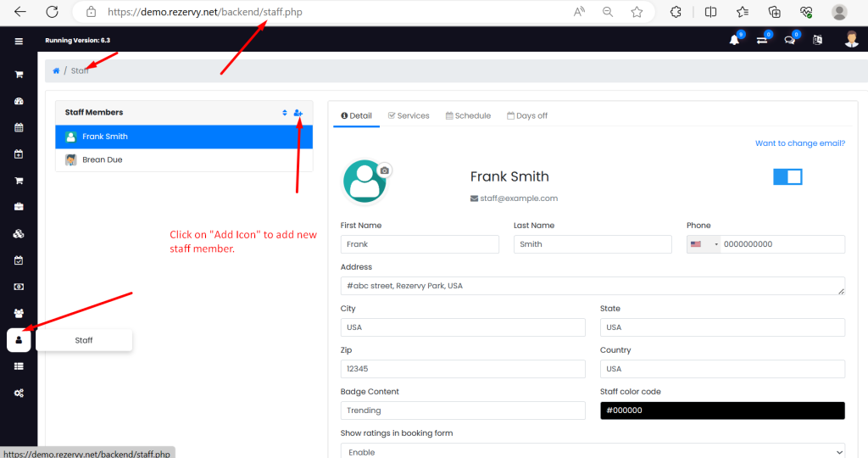The width and height of the screenshot is (868, 458).
Task: Click the group of users icon in sidebar
Action: click(x=19, y=314)
